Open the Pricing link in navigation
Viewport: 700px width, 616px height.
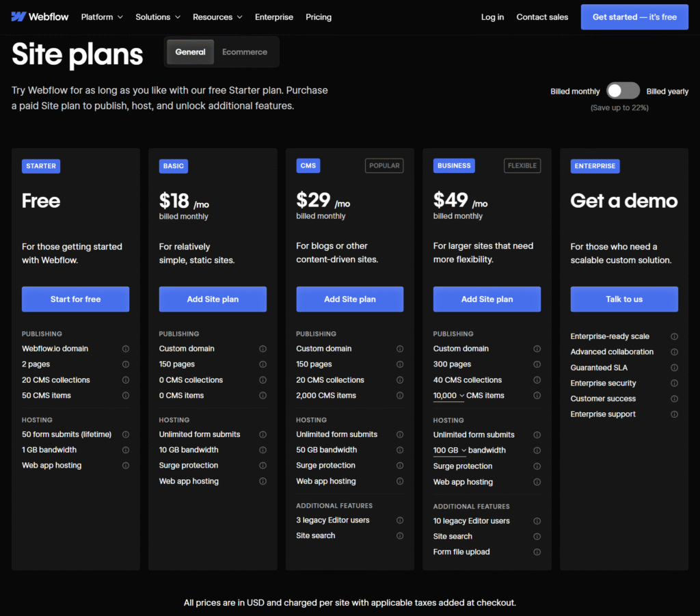(319, 17)
